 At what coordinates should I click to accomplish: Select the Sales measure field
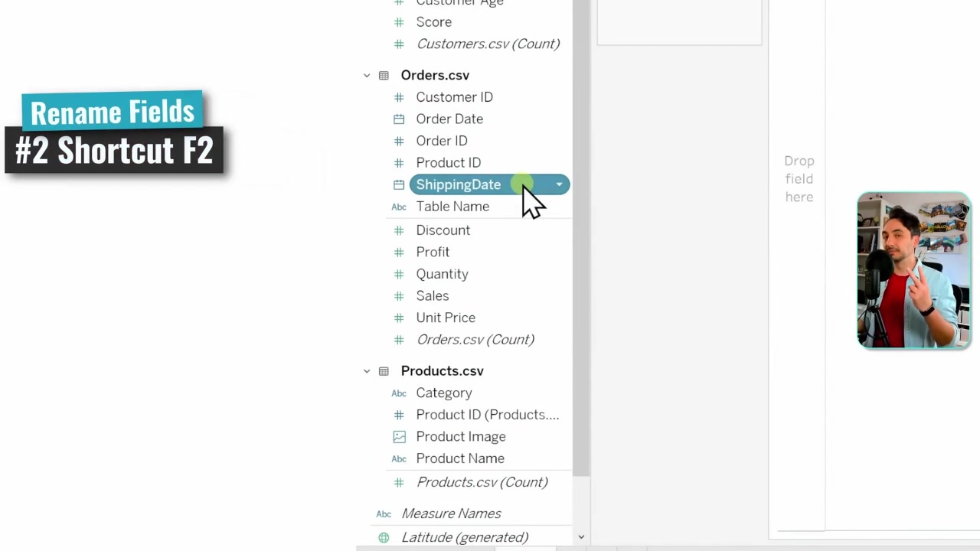tap(433, 295)
